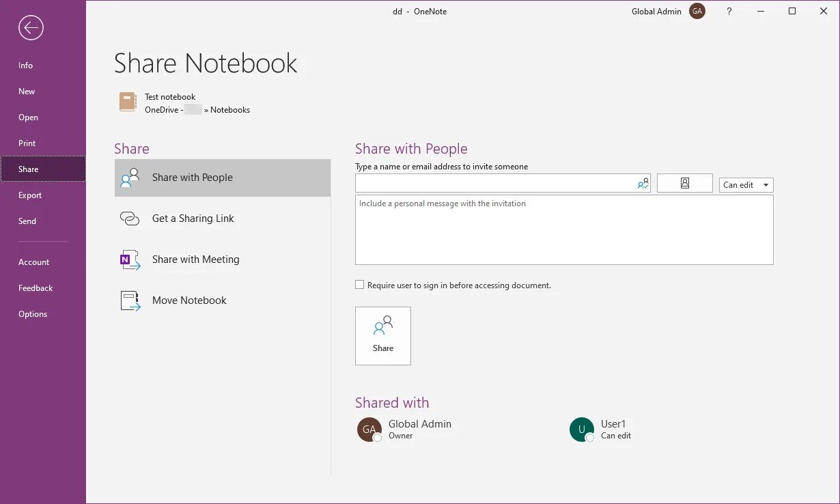Select the Get a Sharing Link option
840x504 pixels.
coord(223,219)
